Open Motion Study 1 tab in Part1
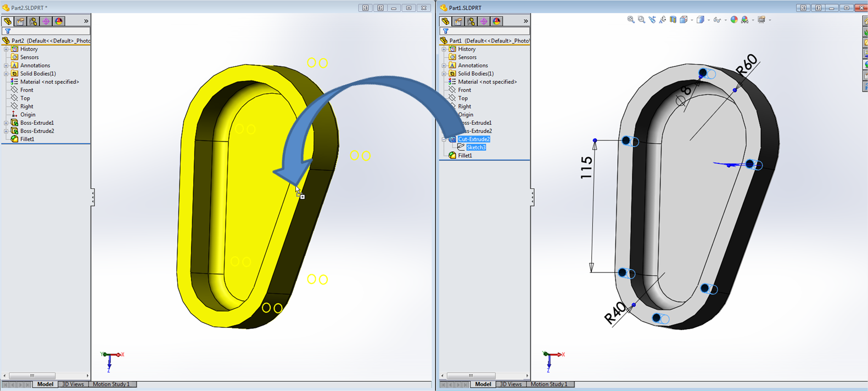Viewport: 868px width, 391px height. (549, 384)
